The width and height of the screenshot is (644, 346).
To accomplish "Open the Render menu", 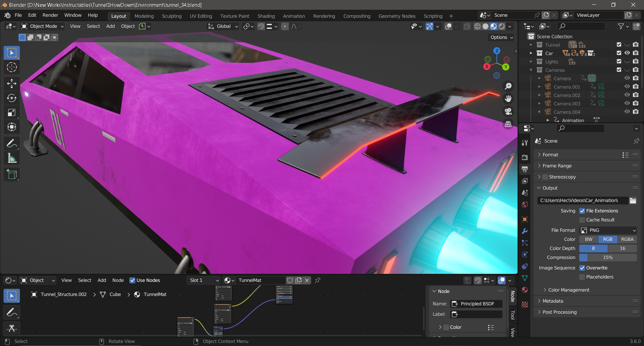I will click(x=50, y=15).
